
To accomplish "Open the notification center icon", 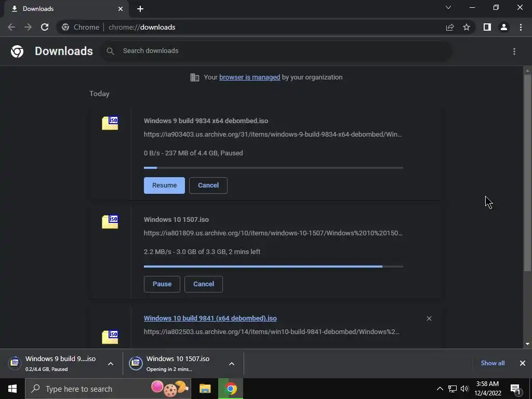I will coord(515,389).
